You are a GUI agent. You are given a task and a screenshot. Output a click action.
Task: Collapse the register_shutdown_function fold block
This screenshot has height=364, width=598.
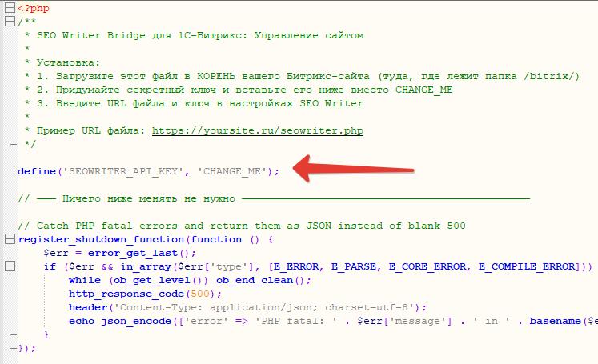(x=10, y=239)
